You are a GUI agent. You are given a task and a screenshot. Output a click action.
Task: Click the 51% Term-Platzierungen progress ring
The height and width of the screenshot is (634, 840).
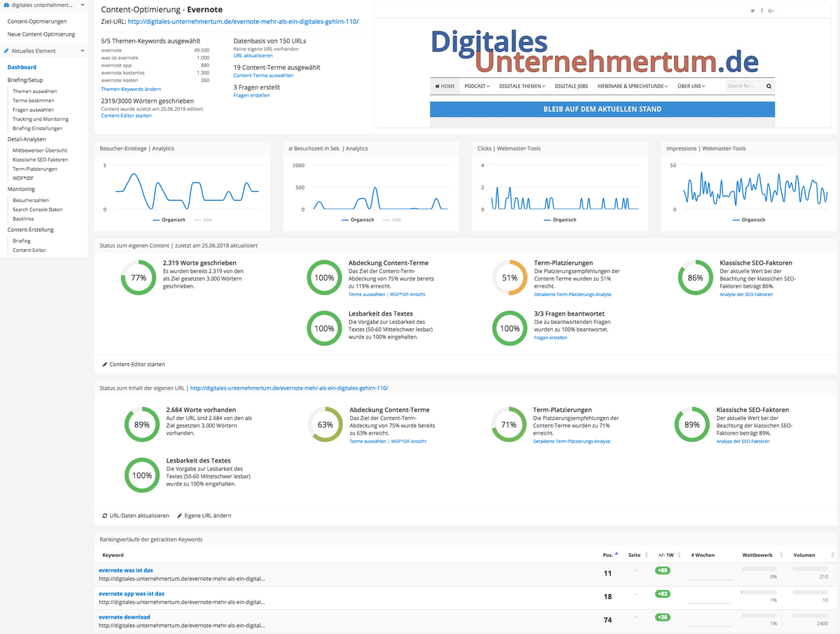tap(510, 278)
